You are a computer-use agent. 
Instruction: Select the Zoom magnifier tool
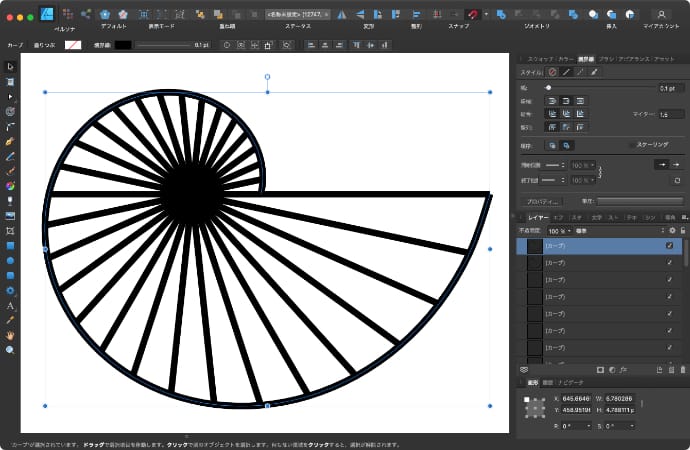tap(10, 350)
